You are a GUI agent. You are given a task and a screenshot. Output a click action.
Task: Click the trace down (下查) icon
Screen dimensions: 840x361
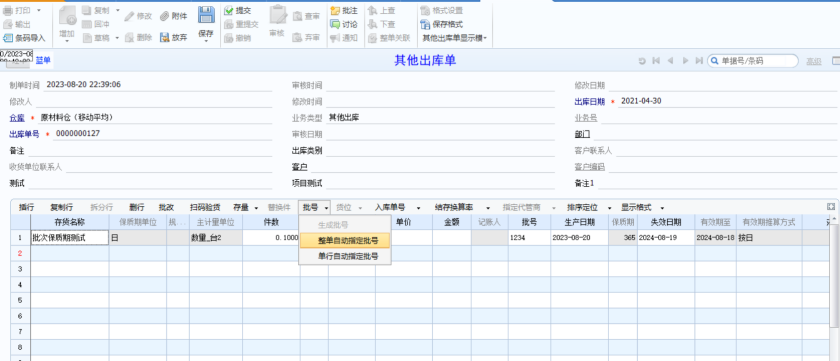[x=372, y=24]
